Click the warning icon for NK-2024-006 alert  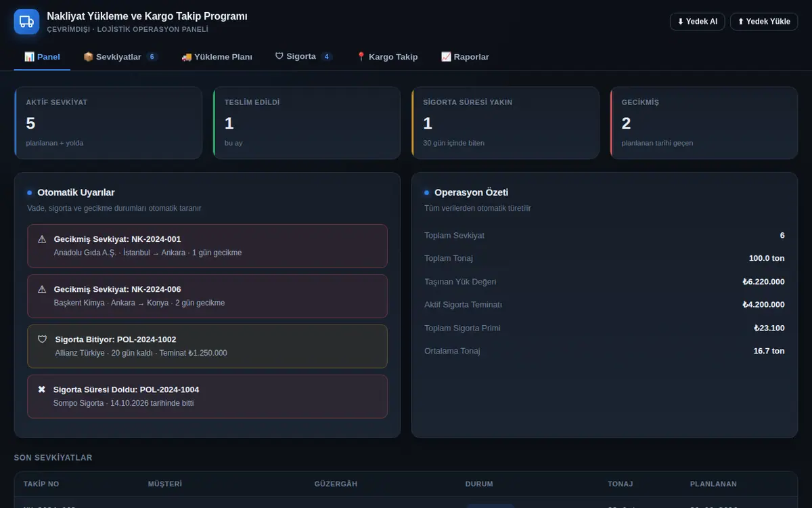point(42,289)
